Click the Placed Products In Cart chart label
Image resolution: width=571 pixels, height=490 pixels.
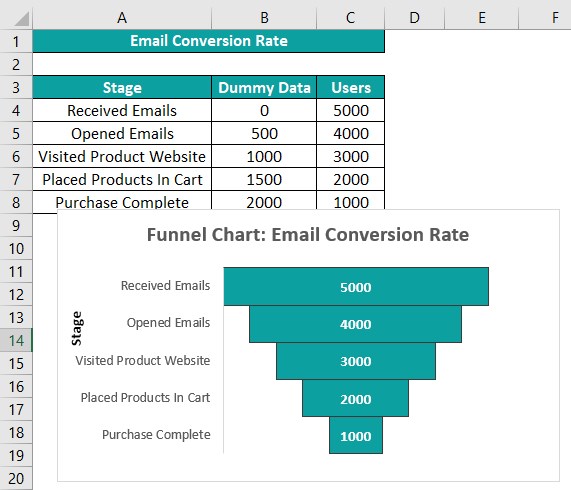pos(145,398)
